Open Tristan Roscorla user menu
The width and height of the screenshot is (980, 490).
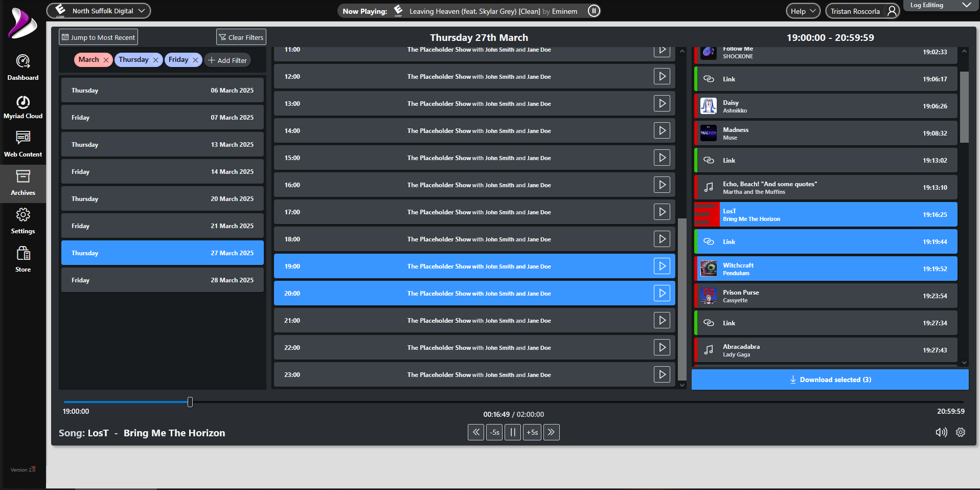click(862, 11)
